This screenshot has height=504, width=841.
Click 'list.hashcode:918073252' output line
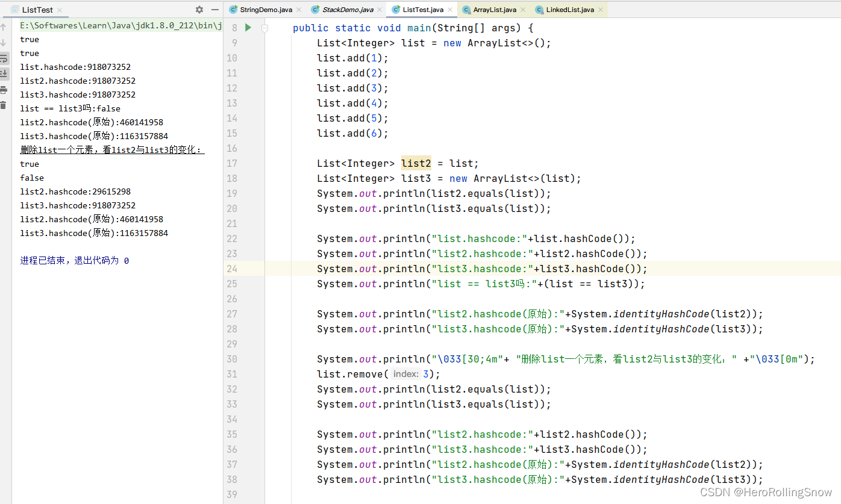pos(75,67)
